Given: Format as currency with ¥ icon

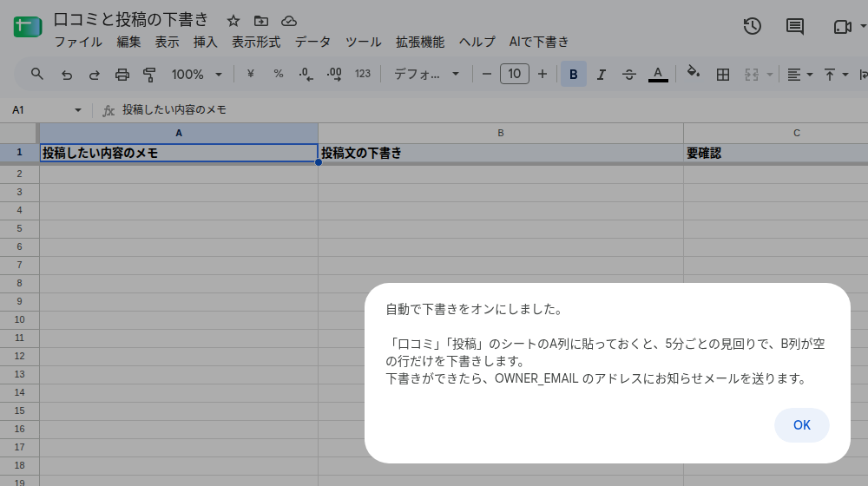Looking at the screenshot, I should pyautogui.click(x=250, y=74).
